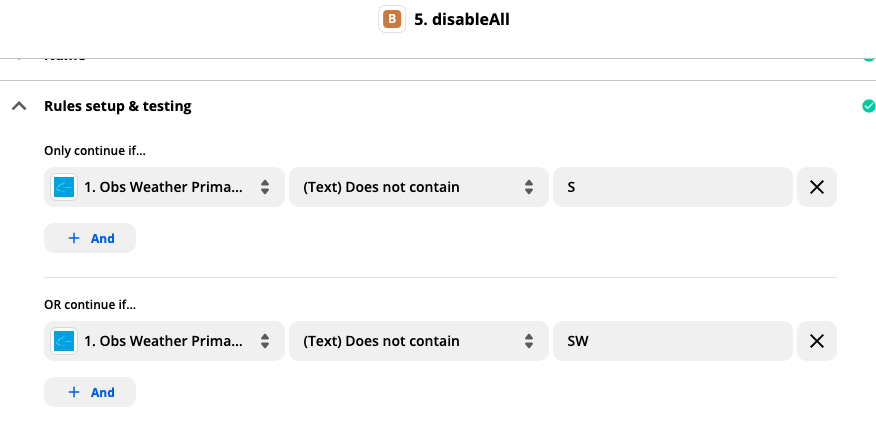Click up-down arrows on first rule's field selector
This screenshot has height=426, width=876.
point(265,187)
